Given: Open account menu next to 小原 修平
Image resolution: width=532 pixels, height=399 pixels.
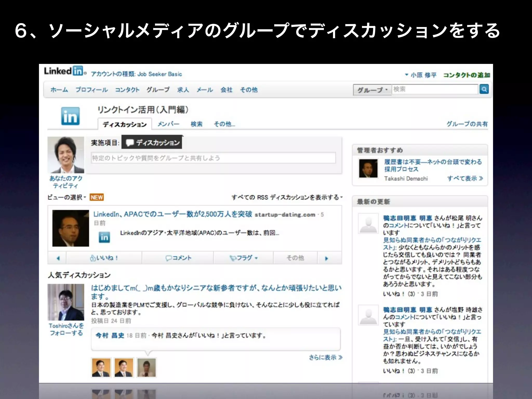Looking at the screenshot, I should pos(407,75).
